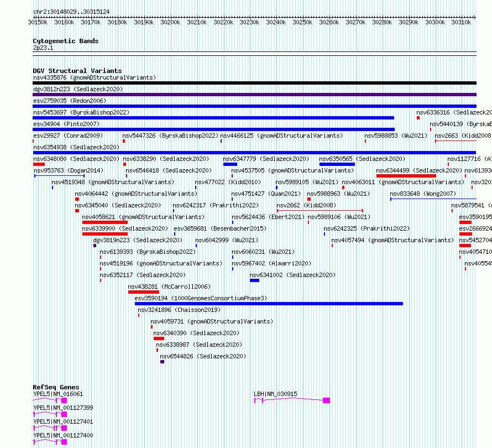Select nsv6338290 (Sedlazeck2020) label

coord(166,159)
